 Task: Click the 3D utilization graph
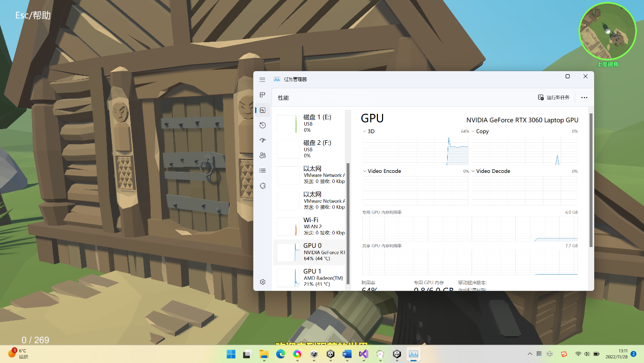pos(416,150)
